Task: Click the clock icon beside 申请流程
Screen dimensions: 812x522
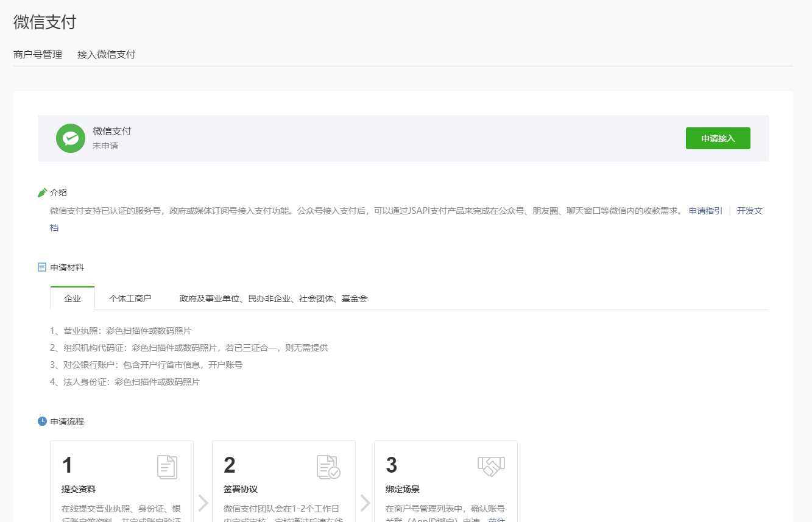Action: (42, 421)
